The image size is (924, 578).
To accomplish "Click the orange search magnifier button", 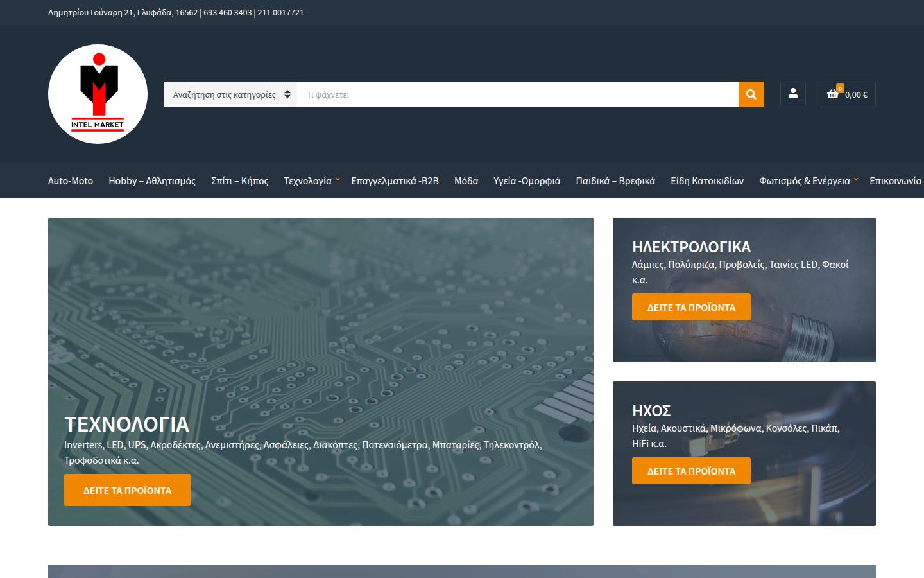I will pyautogui.click(x=751, y=94).
